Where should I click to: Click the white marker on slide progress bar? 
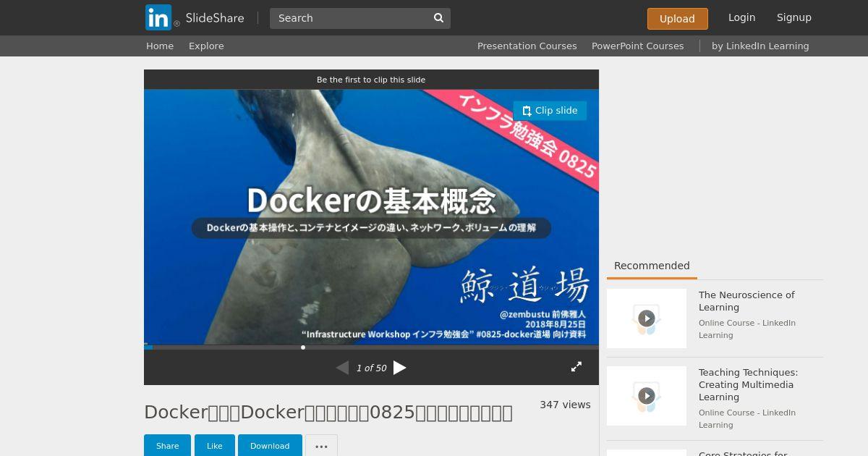click(x=303, y=347)
